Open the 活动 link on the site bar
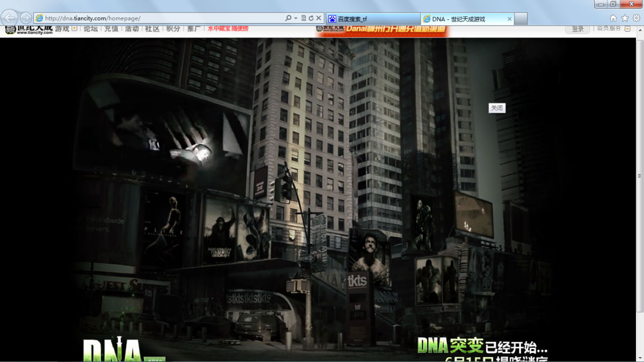This screenshot has height=362, width=644. [131, 28]
